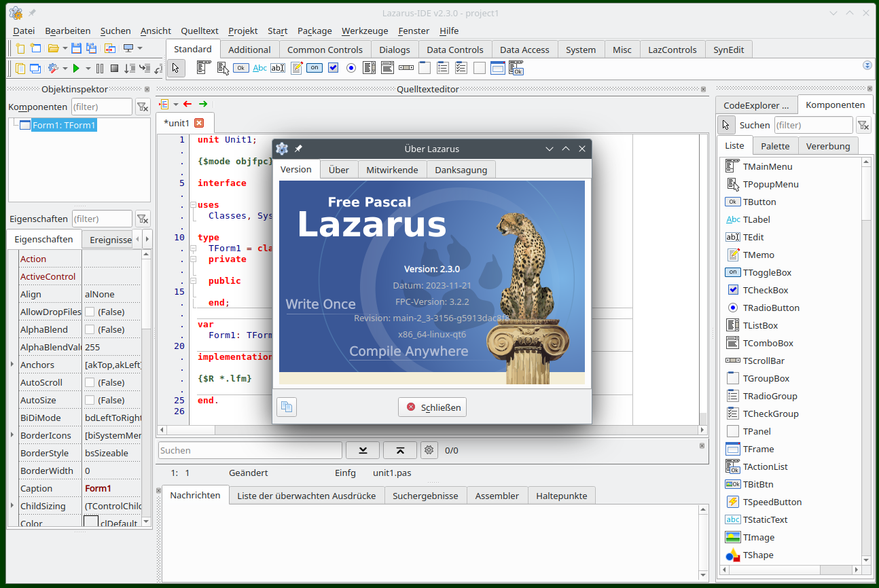Image resolution: width=879 pixels, height=588 pixels.
Task: Click the Komponenten panel Suchen filter field
Action: click(x=814, y=125)
